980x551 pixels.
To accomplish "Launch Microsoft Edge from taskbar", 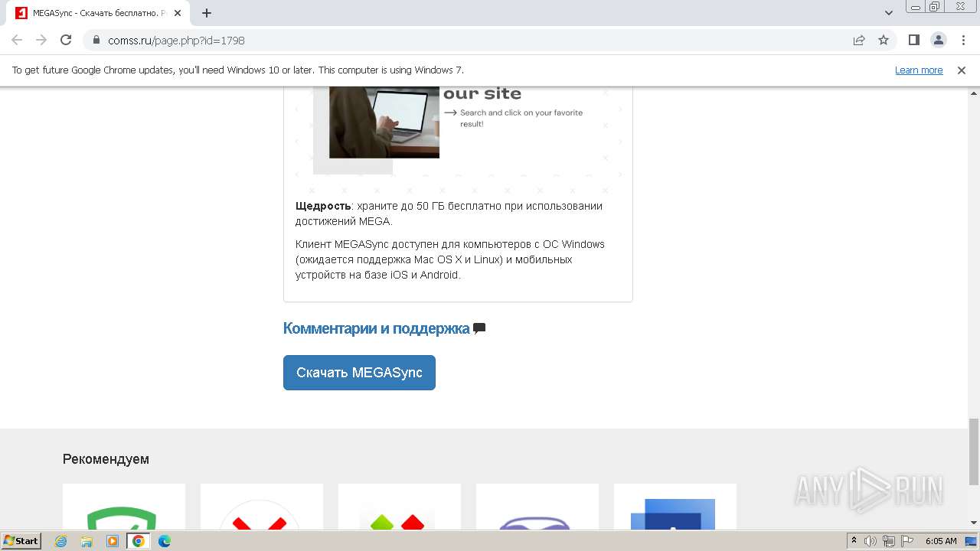I will tap(165, 541).
